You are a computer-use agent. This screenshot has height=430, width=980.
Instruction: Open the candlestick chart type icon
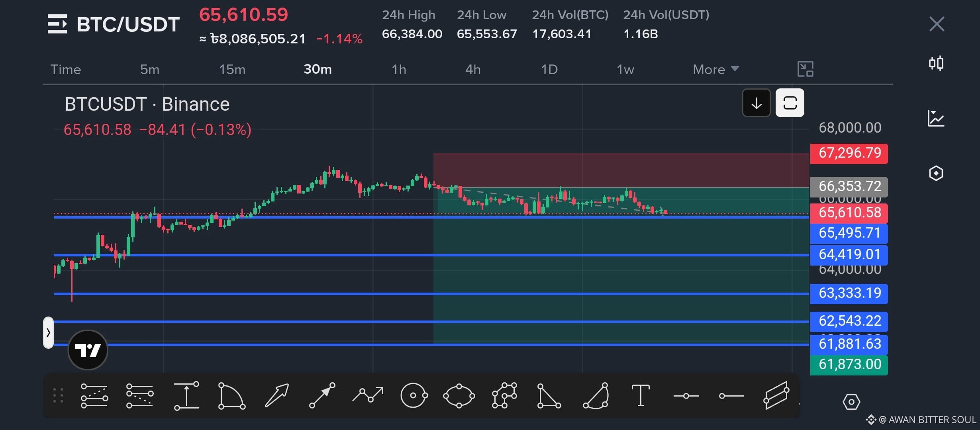936,63
